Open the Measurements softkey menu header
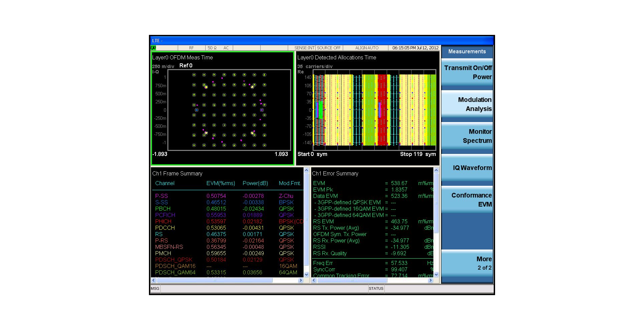The width and height of the screenshot is (644, 330). coord(467,51)
